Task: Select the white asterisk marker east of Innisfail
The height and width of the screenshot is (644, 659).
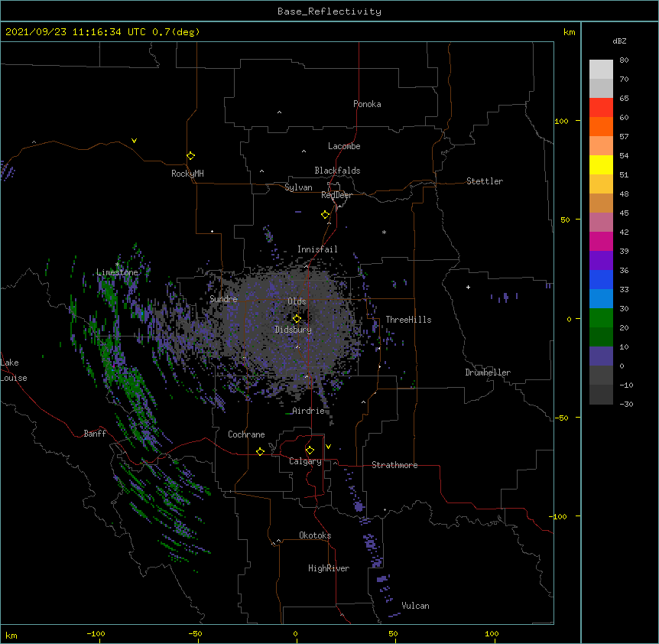Action: (x=384, y=232)
